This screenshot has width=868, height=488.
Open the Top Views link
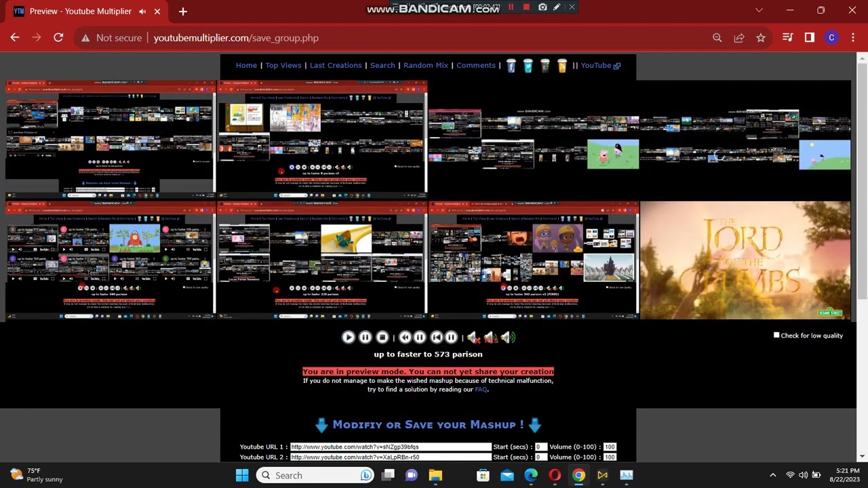point(283,65)
